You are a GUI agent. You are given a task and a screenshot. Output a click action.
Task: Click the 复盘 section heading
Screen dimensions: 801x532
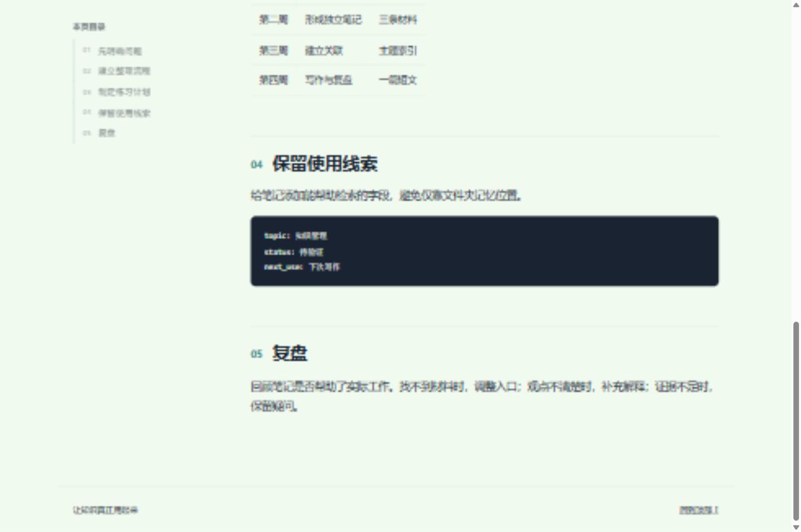pyautogui.click(x=289, y=353)
